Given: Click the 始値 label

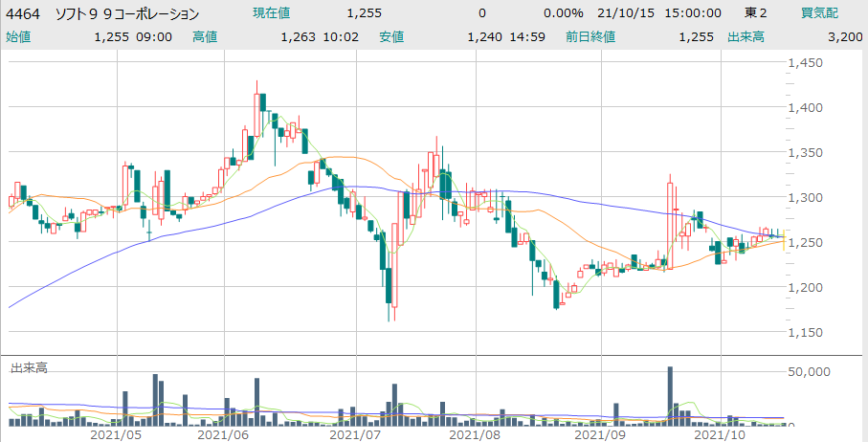Looking at the screenshot, I should (19, 36).
